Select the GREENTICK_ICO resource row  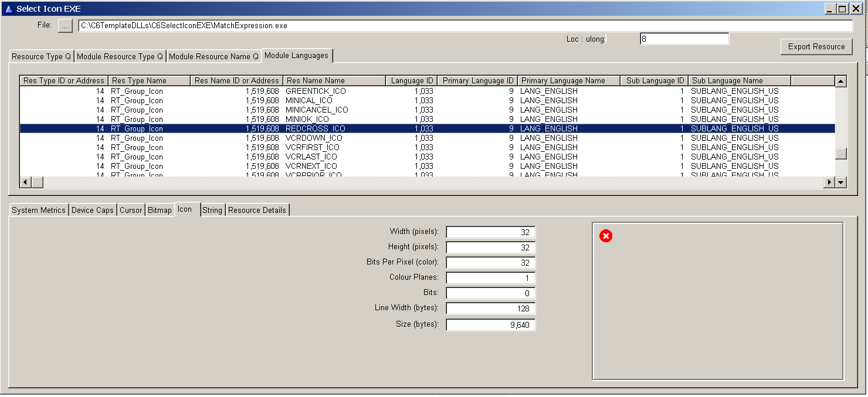[316, 91]
